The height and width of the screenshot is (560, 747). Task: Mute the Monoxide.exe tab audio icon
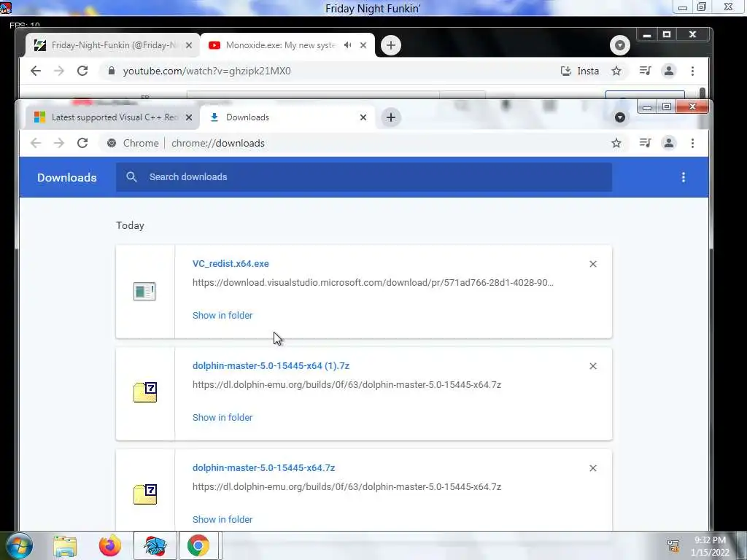click(x=348, y=45)
